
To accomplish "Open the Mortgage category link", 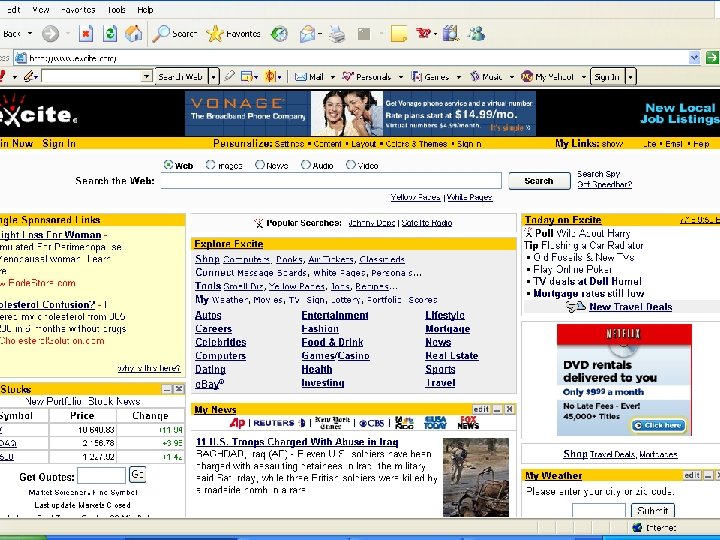I will 448,329.
